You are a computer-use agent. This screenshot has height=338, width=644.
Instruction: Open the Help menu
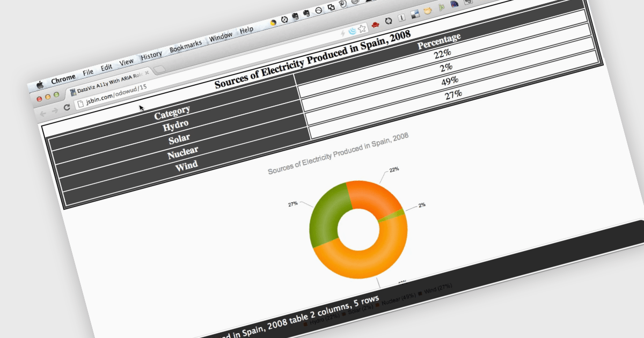(246, 30)
